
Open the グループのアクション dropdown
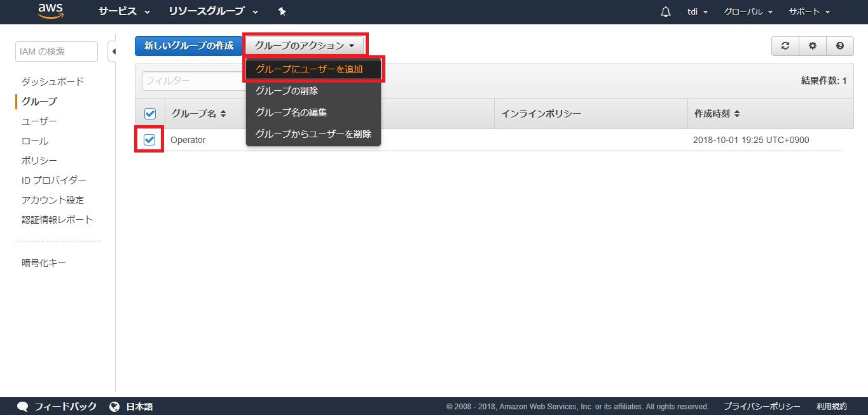tap(304, 46)
